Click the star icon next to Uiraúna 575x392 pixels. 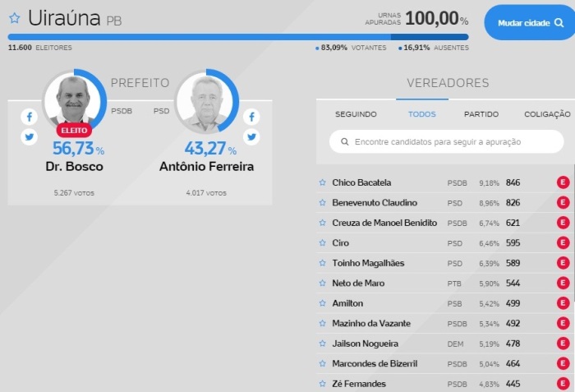pyautogui.click(x=14, y=18)
